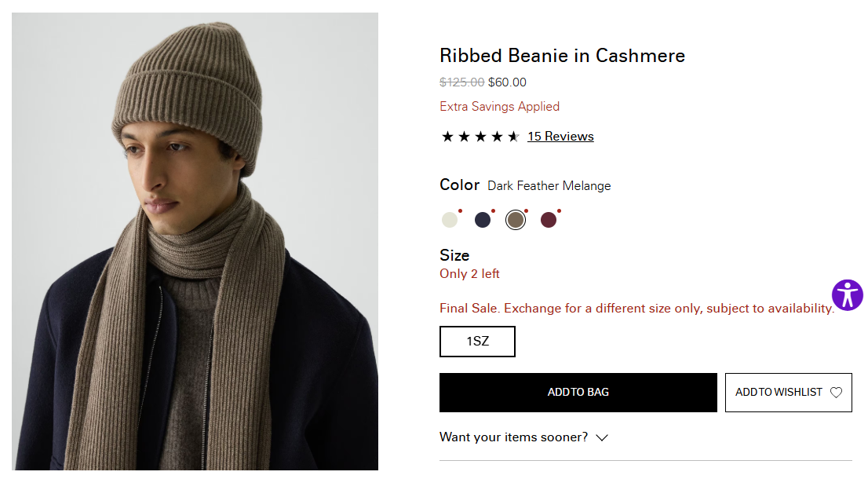Open the 15 Reviews link
868x479 pixels.
(x=560, y=137)
